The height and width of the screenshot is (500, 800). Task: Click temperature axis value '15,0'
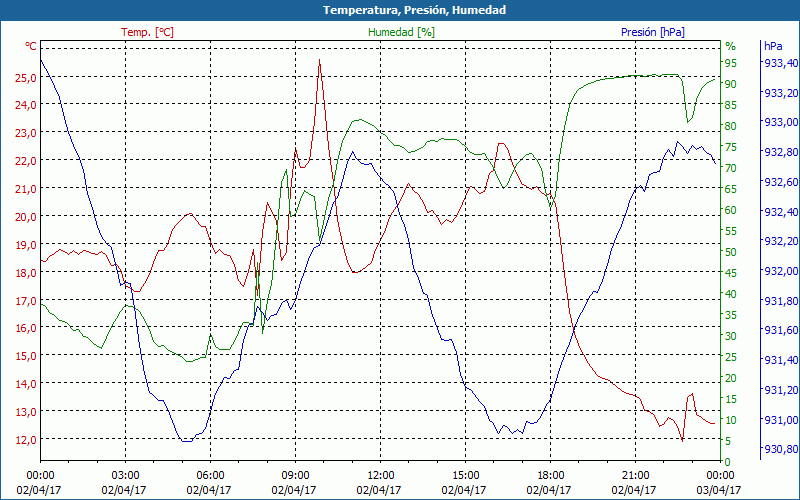26,356
